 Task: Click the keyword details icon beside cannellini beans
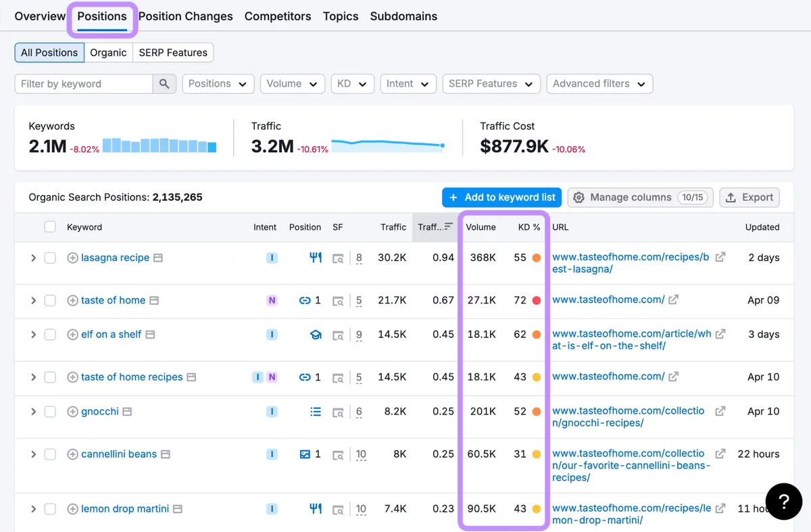(166, 454)
